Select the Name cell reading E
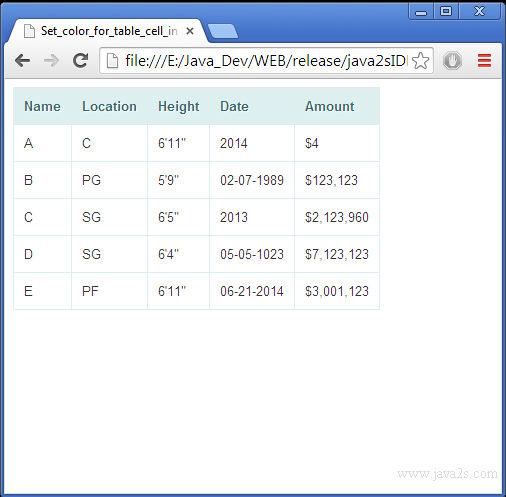The width and height of the screenshot is (506, 497). [x=42, y=291]
